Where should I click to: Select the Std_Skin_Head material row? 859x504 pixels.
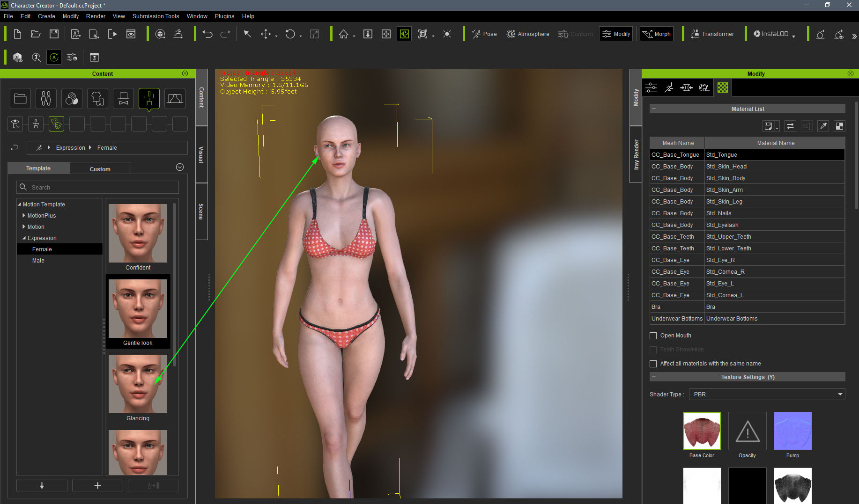tap(747, 167)
